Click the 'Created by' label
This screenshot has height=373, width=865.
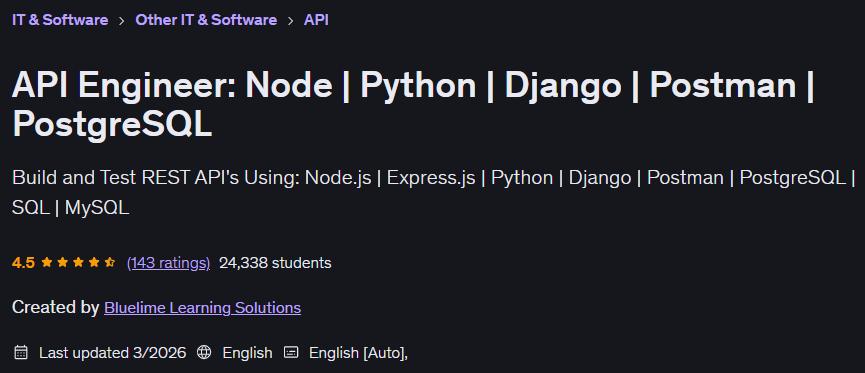point(56,307)
